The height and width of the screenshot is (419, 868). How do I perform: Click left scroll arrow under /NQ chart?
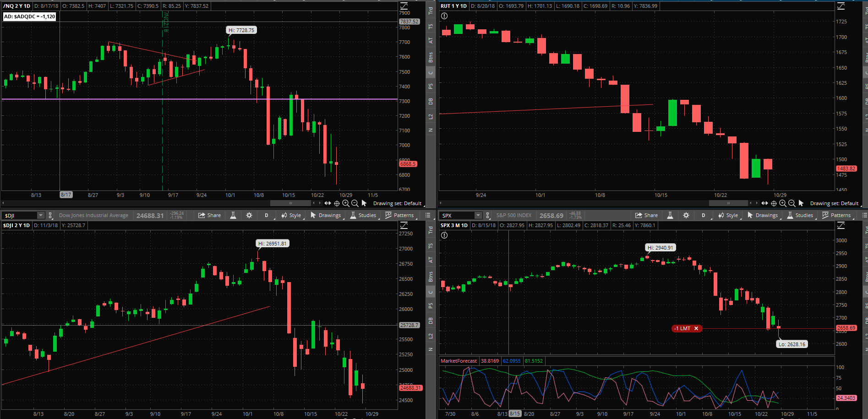pos(3,203)
